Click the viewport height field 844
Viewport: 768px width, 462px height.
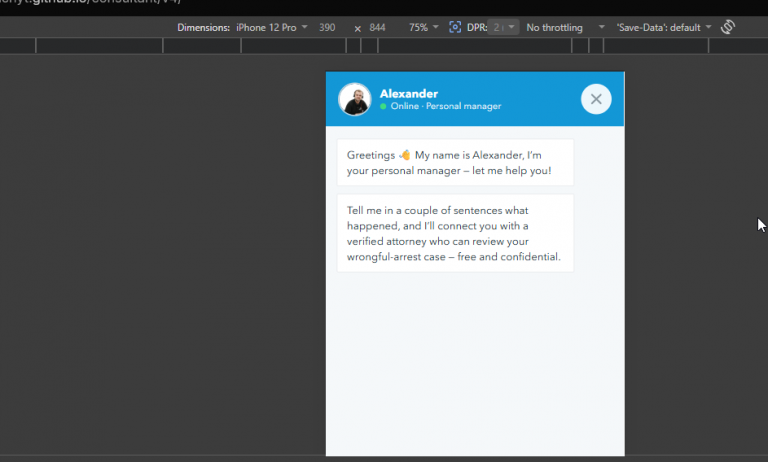point(377,27)
